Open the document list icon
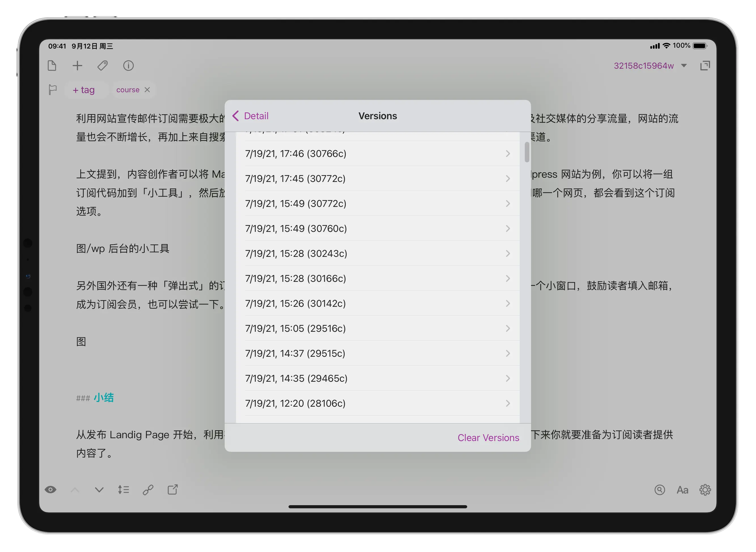Viewport: 756px width, 552px height. coord(52,66)
